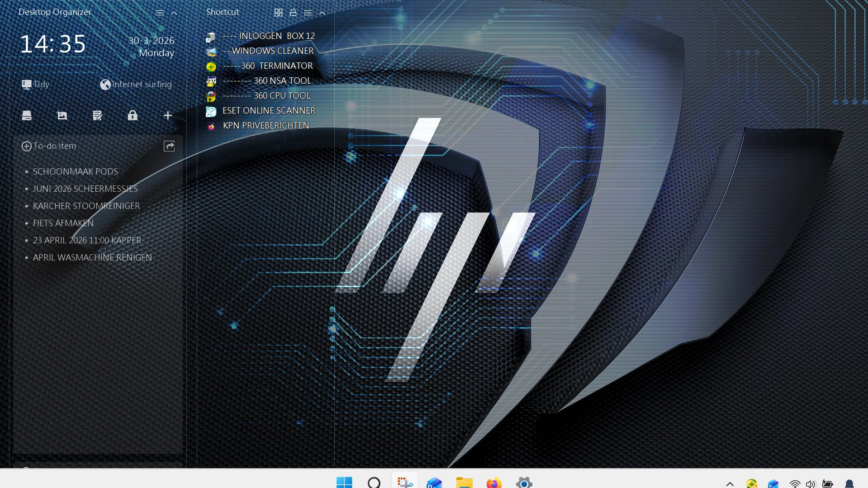
Task: Click the padlock icon below Tidy
Action: [x=133, y=115]
